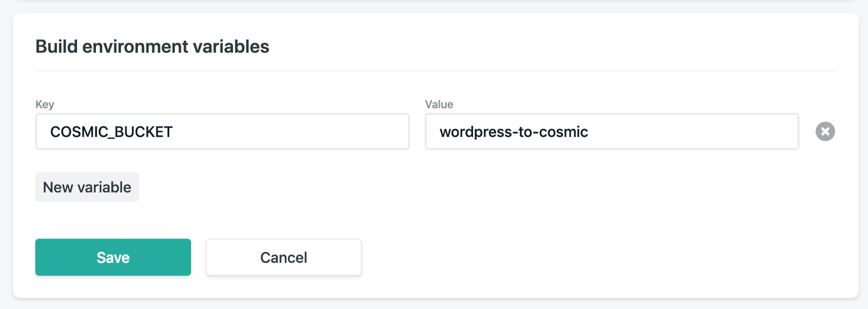Click the Cancel button
This screenshot has width=868, height=309.
coord(283,257)
